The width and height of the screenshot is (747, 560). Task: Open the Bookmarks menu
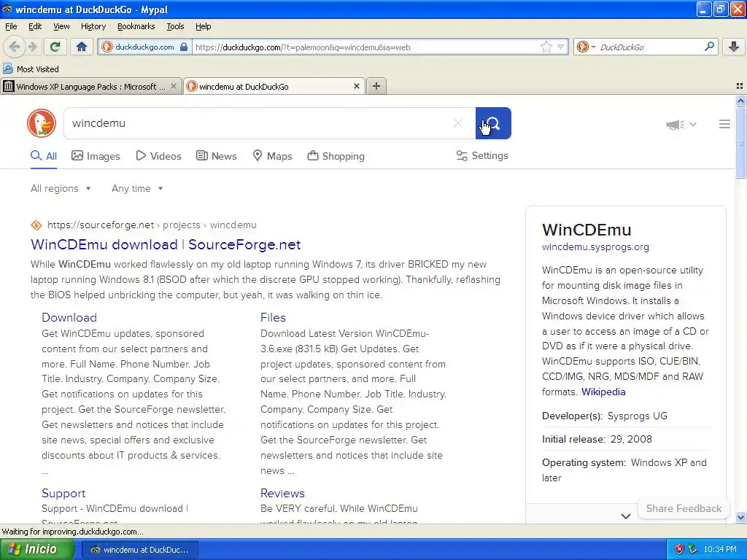[x=136, y=26]
